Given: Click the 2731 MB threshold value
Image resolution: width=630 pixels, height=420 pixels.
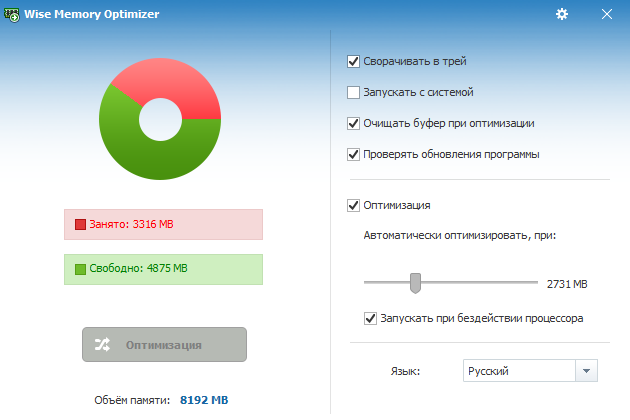Looking at the screenshot, I should (x=567, y=284).
